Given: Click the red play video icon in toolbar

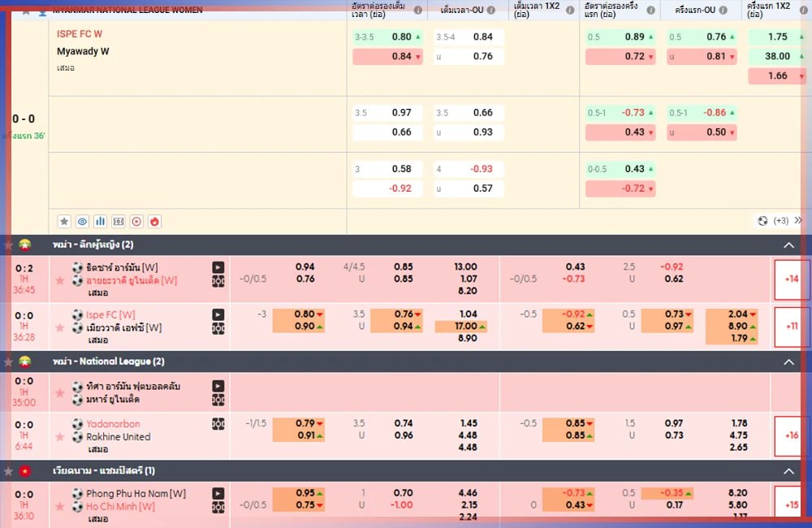Looking at the screenshot, I should coord(136,221).
